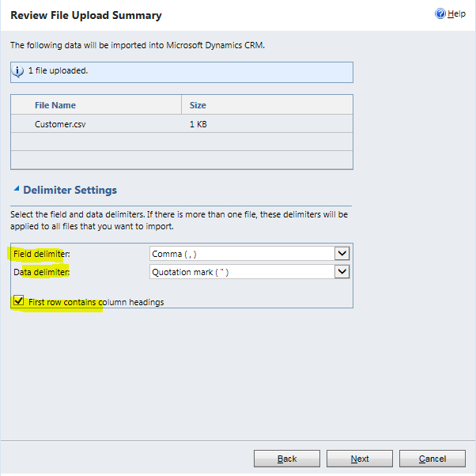The image size is (476, 476).
Task: Toggle 'First row contains column headings' checkbox
Action: click(19, 300)
